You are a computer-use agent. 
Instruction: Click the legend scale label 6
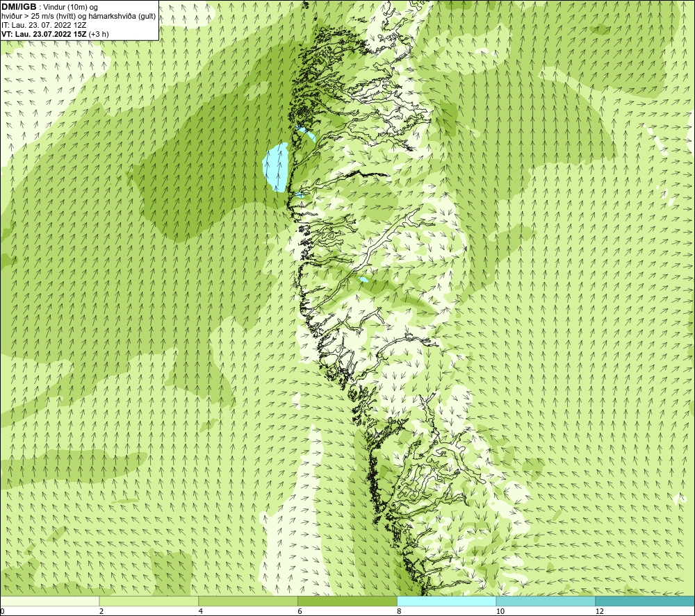pos(300,612)
